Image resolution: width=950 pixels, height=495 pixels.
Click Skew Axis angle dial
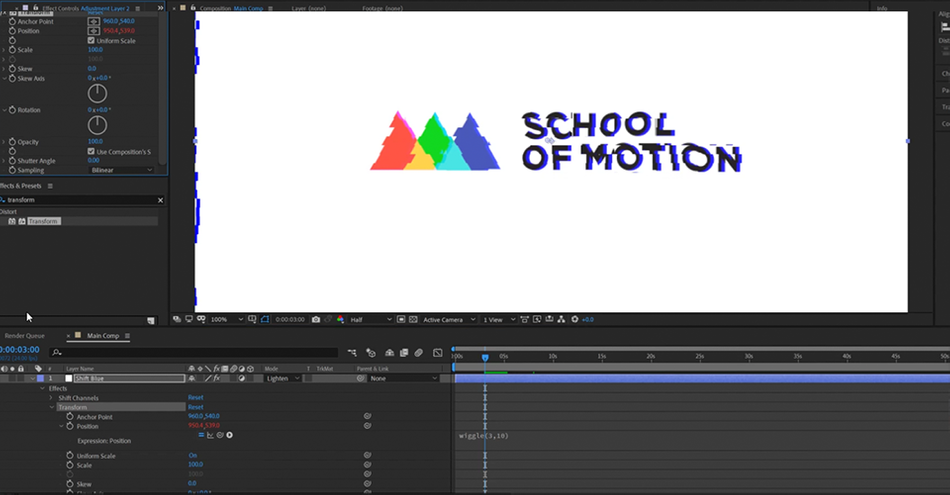point(98,93)
